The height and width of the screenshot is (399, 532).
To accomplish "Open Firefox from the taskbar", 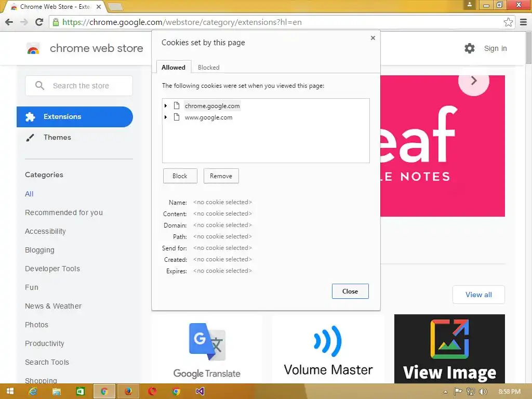I will 128,391.
